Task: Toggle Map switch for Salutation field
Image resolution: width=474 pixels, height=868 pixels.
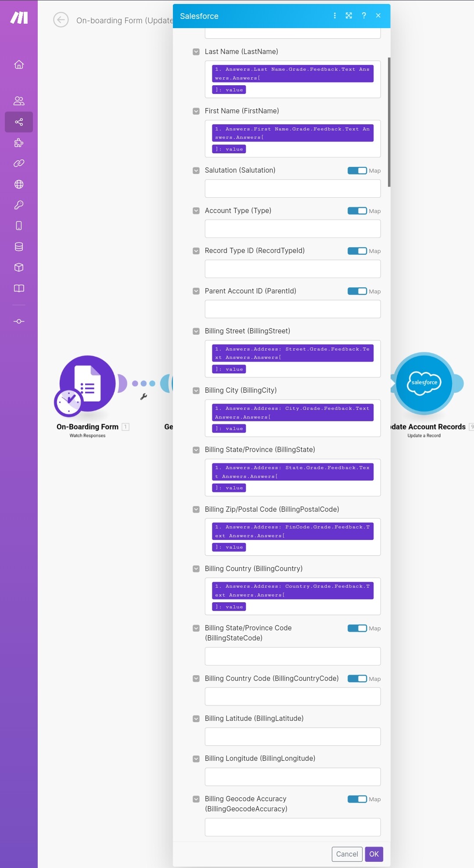Action: click(357, 170)
